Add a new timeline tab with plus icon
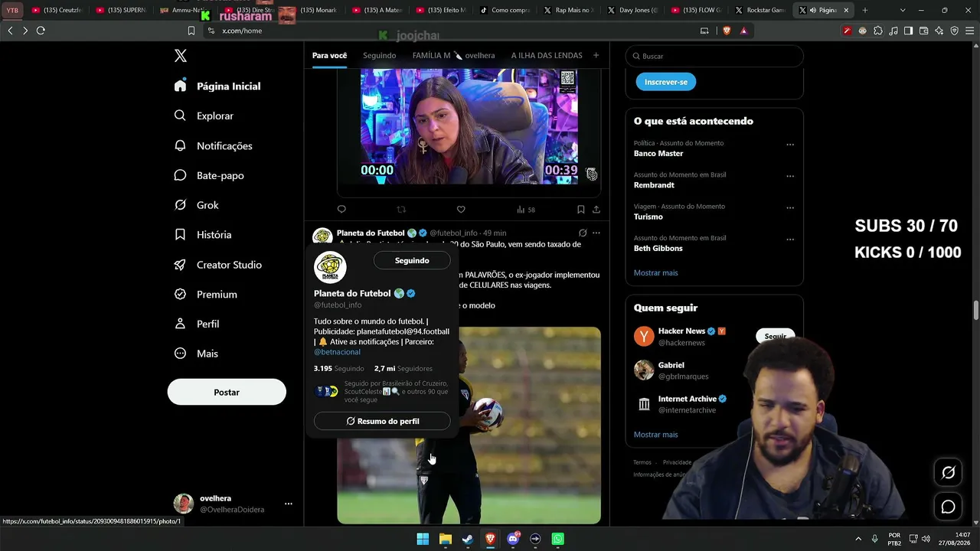This screenshot has height=551, width=980. pos(596,55)
